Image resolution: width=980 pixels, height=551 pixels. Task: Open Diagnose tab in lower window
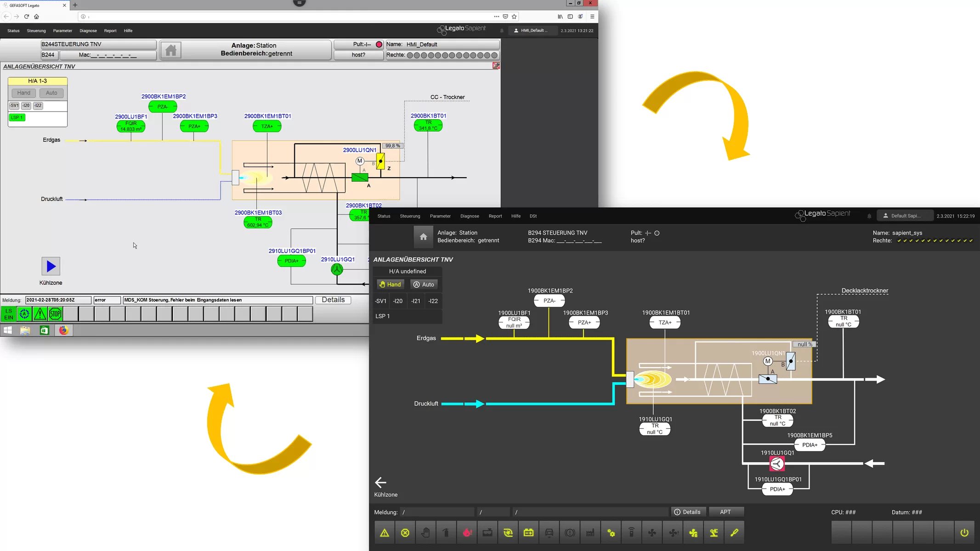coord(469,215)
